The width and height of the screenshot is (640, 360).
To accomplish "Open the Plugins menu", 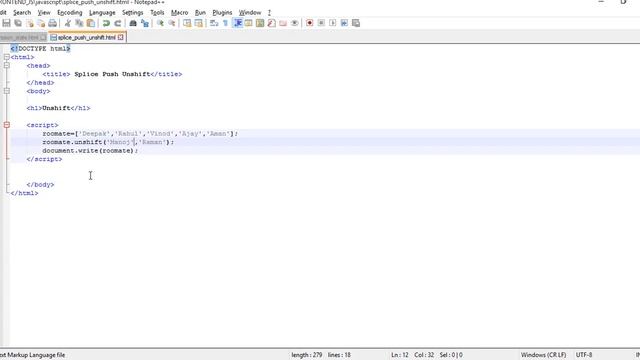I will click(x=222, y=13).
